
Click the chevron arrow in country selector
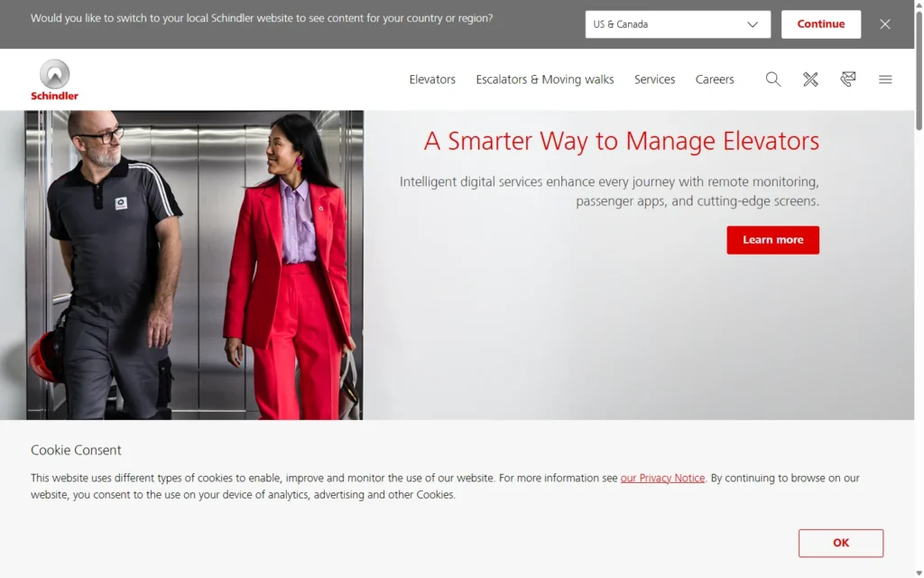tap(753, 24)
